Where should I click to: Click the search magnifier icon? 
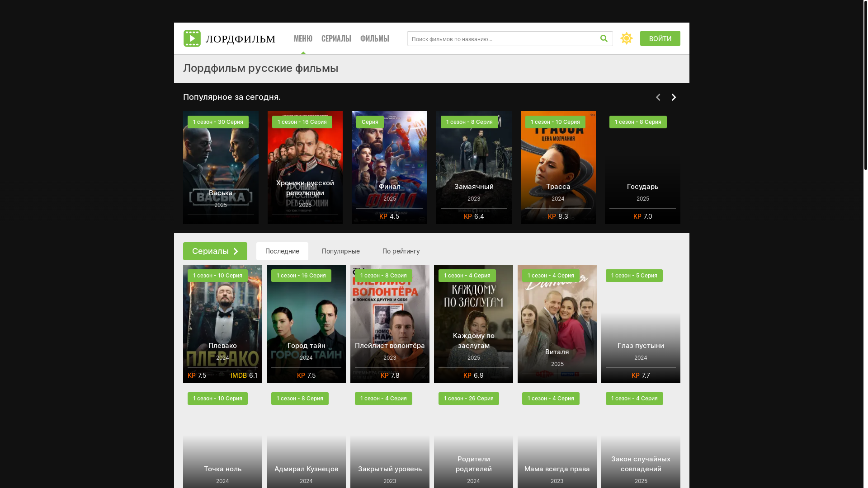coord(604,38)
